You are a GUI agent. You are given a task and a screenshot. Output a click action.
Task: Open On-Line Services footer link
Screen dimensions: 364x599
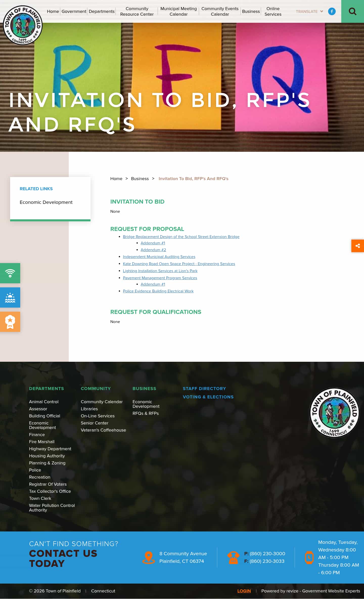[x=98, y=416]
